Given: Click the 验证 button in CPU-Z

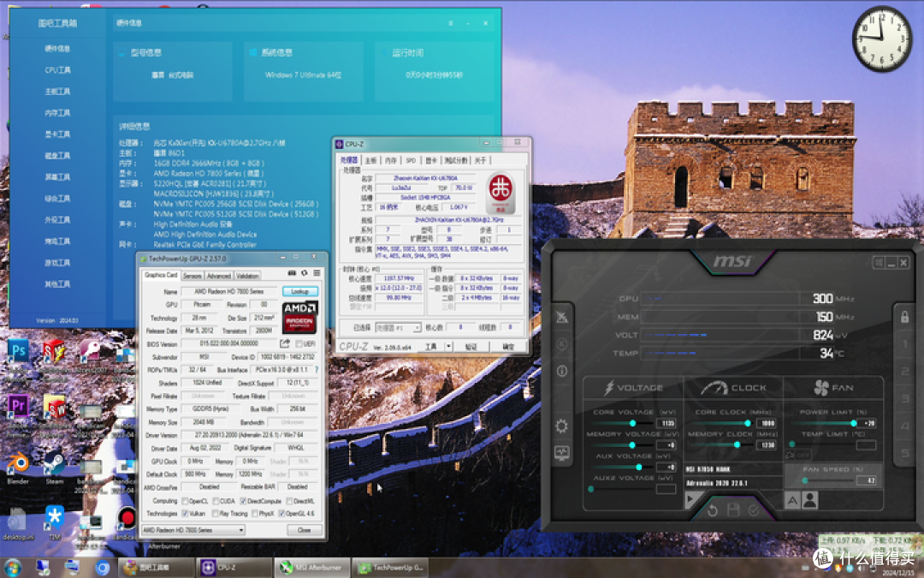Looking at the screenshot, I should point(471,347).
